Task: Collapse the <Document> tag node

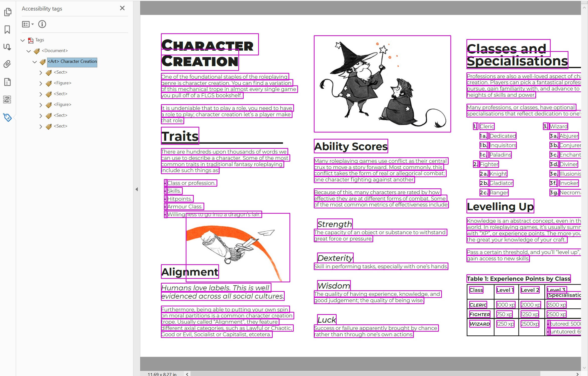Action: point(29,51)
